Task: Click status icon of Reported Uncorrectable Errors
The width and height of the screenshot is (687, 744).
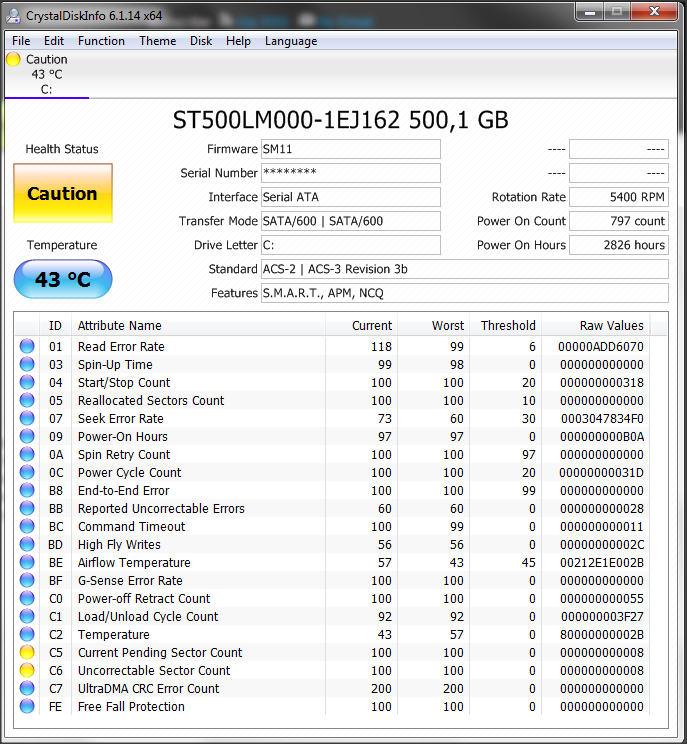Action: [27, 509]
